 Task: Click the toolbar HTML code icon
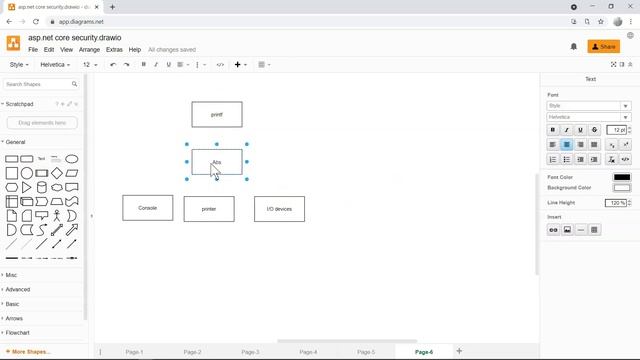tap(220, 64)
